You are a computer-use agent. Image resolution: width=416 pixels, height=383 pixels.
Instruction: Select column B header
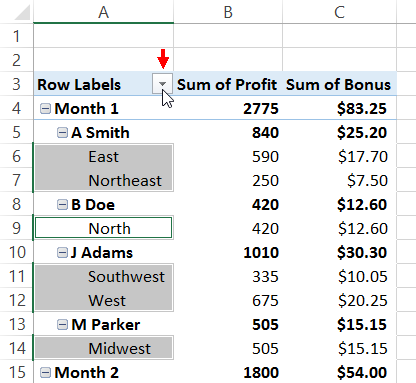[x=228, y=12]
